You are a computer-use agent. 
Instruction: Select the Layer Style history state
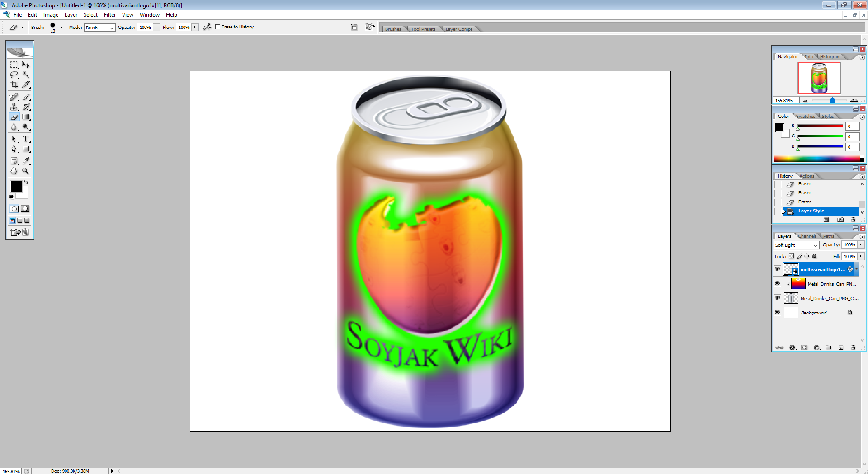pyautogui.click(x=811, y=211)
